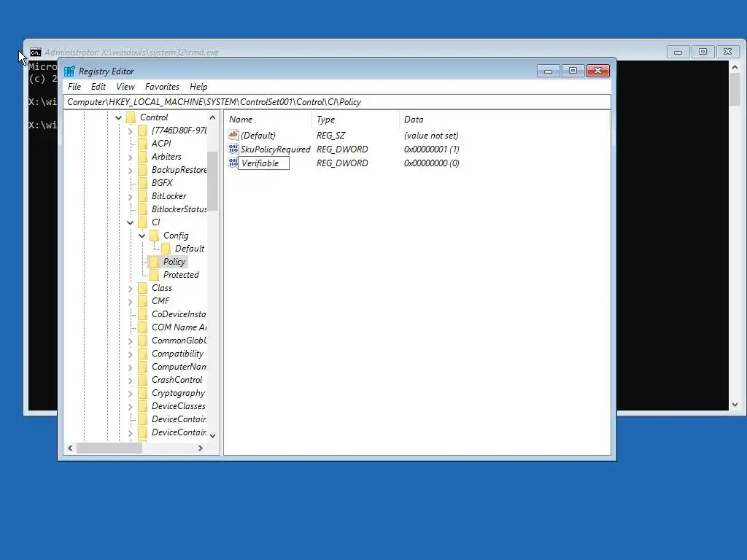747x560 pixels.
Task: Open the Edit menu
Action: click(98, 87)
